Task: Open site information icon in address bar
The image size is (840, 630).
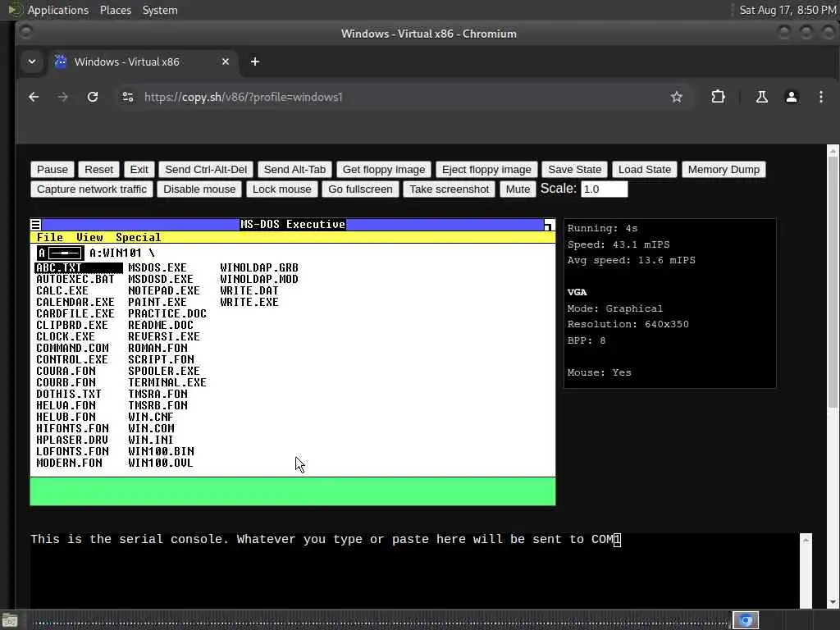Action: [x=128, y=97]
